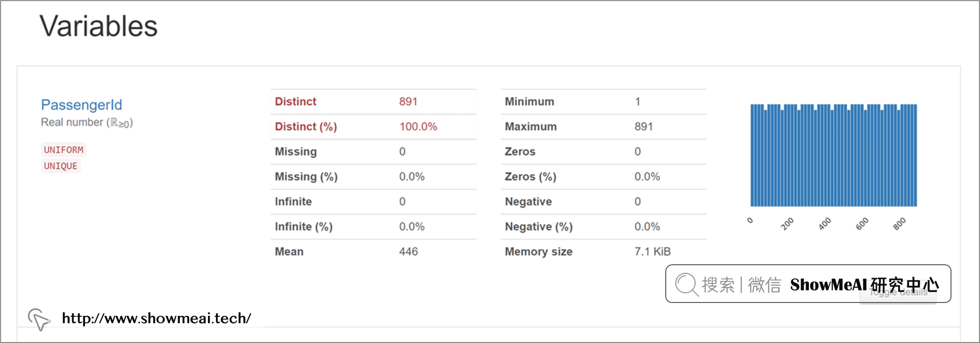Screen dimensions: 980x343
Task: Click the UNIQUE warning tag
Action: tap(60, 166)
